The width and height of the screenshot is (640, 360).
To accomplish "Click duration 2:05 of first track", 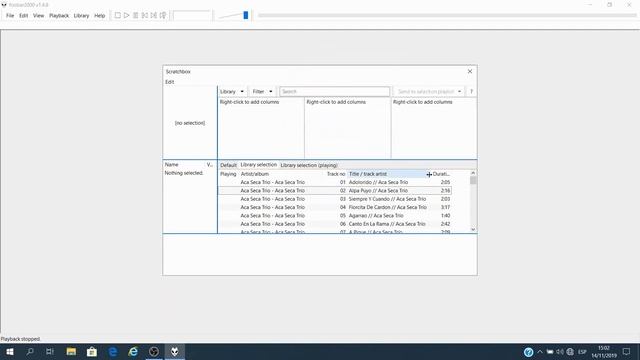I will click(x=445, y=182).
